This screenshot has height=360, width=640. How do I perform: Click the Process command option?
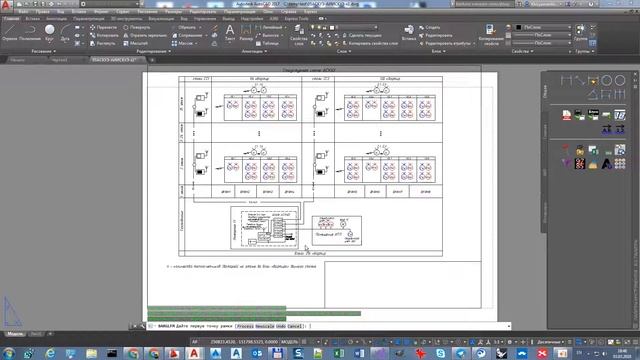pyautogui.click(x=245, y=326)
